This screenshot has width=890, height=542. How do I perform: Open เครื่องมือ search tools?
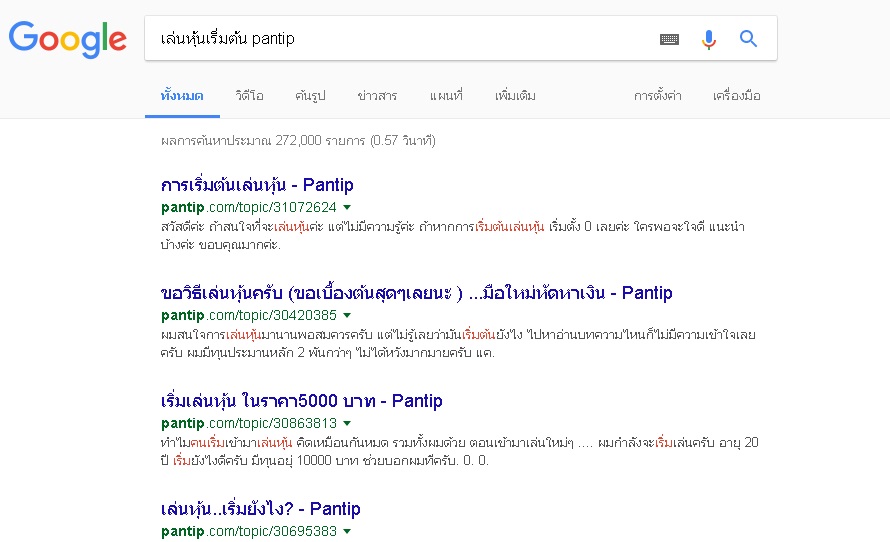[737, 95]
